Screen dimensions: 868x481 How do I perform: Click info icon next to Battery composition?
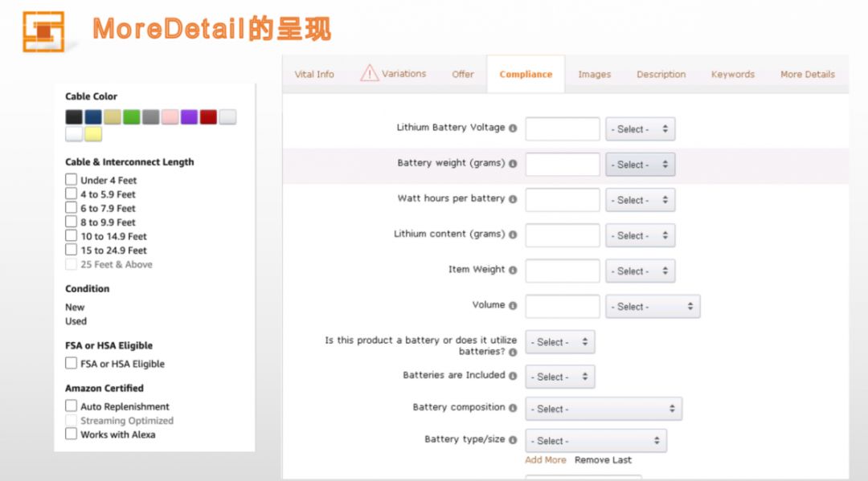pos(513,408)
